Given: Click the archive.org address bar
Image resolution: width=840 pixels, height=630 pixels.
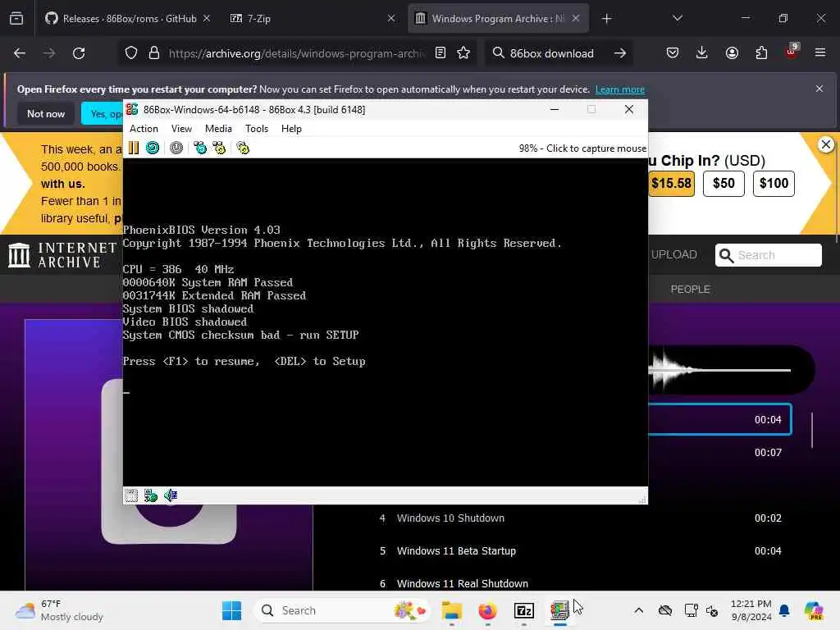Looking at the screenshot, I should (296, 53).
